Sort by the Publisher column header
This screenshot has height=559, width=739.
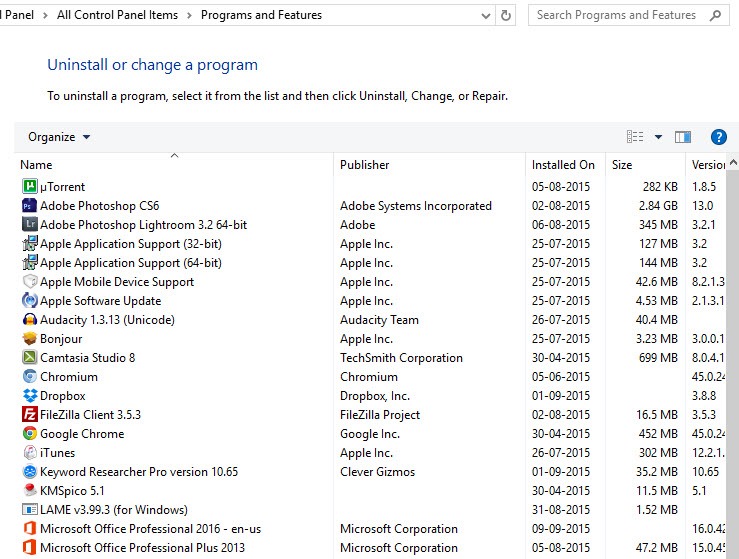(x=429, y=164)
